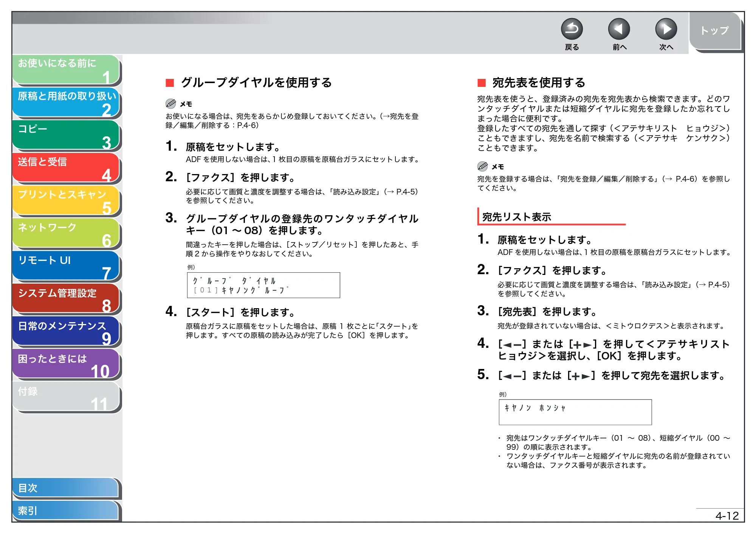Open the 目次 table of contents button
756x534 pixels.
click(65, 488)
